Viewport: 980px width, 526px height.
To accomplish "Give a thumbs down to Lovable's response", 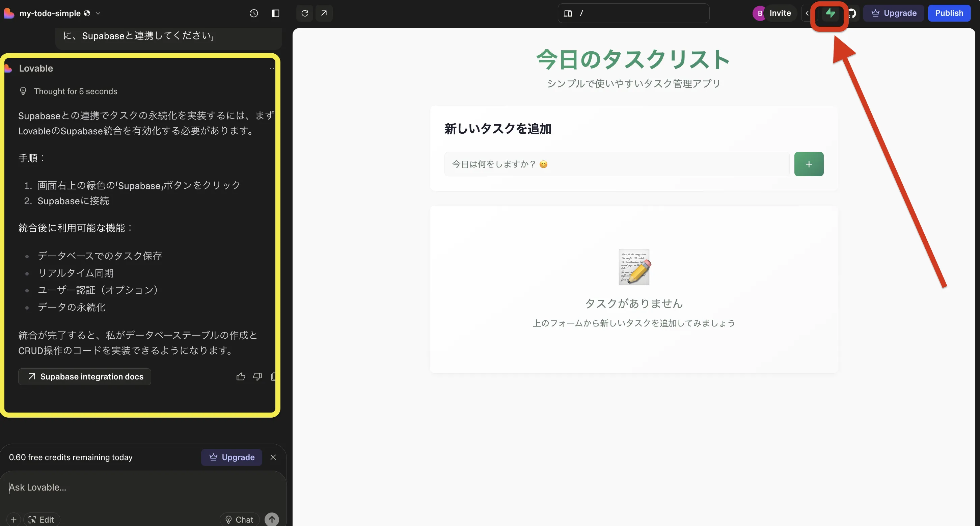I will [257, 376].
